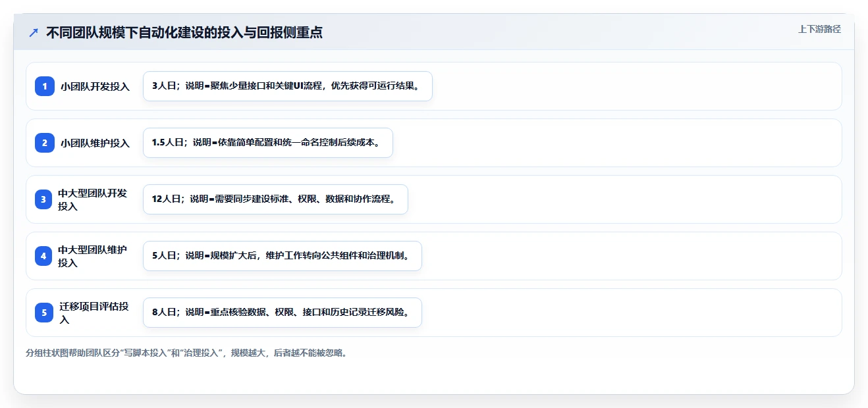The height and width of the screenshot is (408, 868).
Task: Click number badge 4 for 中大型团队维护投入
Action: (44, 256)
